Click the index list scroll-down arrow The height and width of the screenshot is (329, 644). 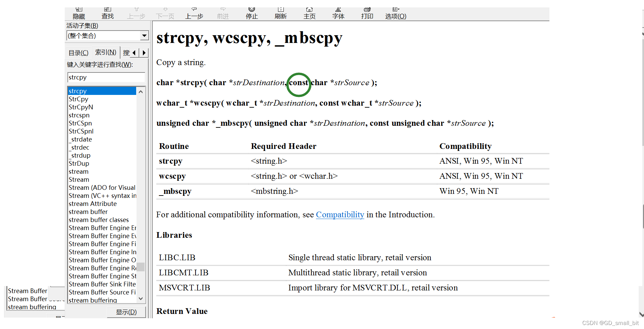[x=141, y=298]
